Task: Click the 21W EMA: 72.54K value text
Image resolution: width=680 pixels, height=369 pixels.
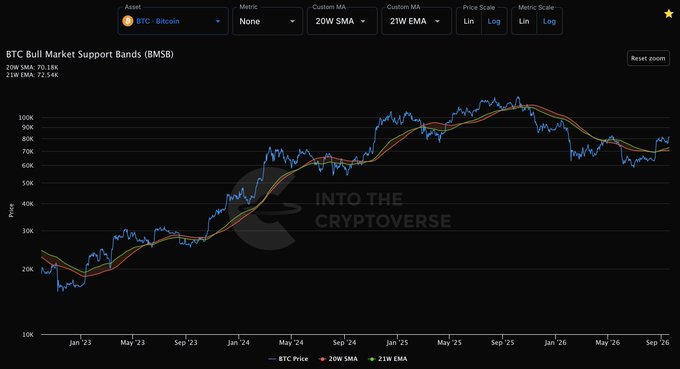Action: pyautogui.click(x=32, y=75)
